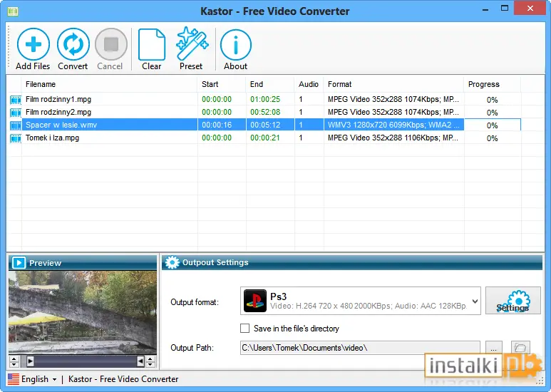Sort by the Filename column header
Screen dimensions: 551x392
coord(109,84)
